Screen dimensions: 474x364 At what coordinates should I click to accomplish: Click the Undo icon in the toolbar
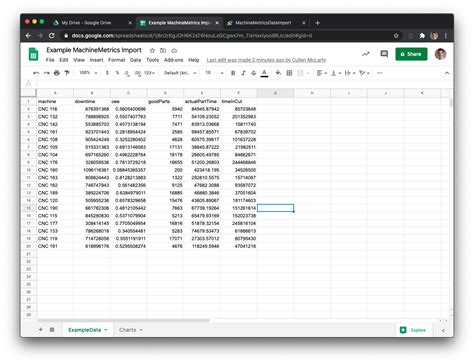pyautogui.click(x=36, y=73)
